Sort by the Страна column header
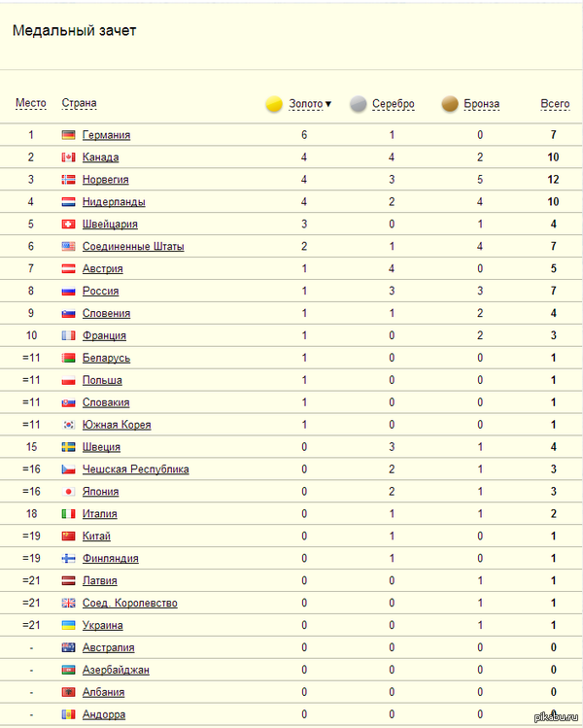Image resolution: width=583 pixels, height=728 pixels. click(79, 103)
